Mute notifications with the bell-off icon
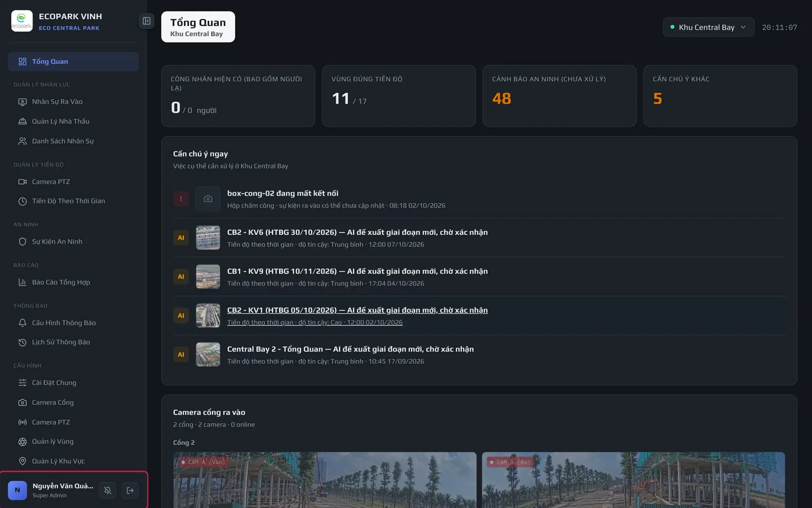Screen dimensions: 812x508 tap(108, 490)
